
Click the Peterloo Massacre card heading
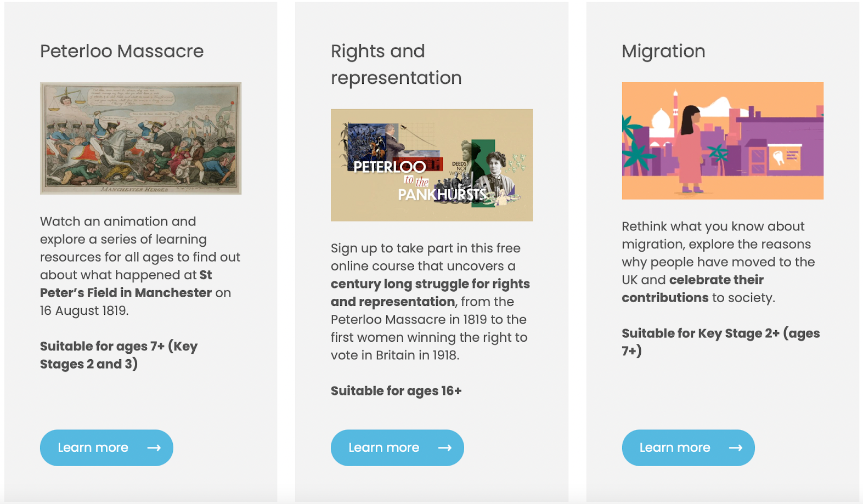click(x=122, y=51)
